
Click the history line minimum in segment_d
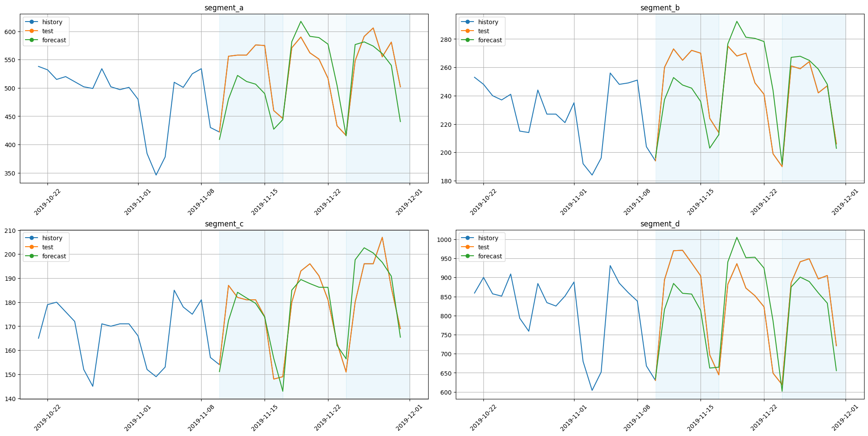pos(592,390)
